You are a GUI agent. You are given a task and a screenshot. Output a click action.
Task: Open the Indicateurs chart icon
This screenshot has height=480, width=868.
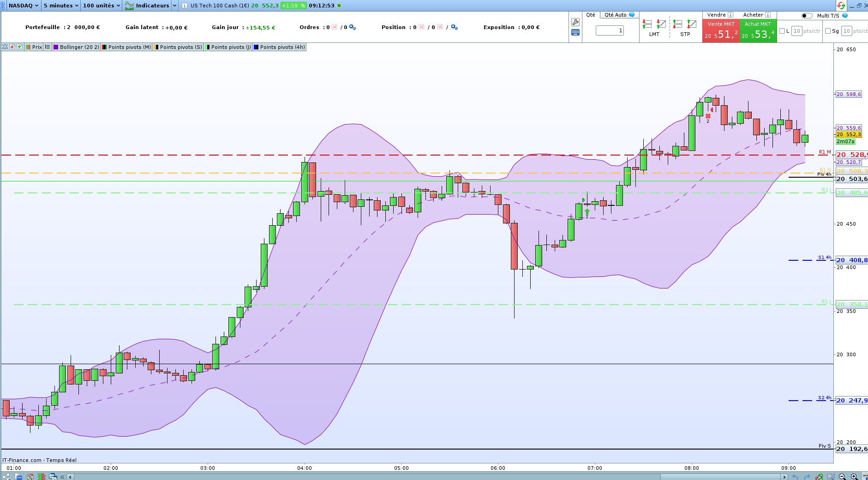pyautogui.click(x=130, y=6)
